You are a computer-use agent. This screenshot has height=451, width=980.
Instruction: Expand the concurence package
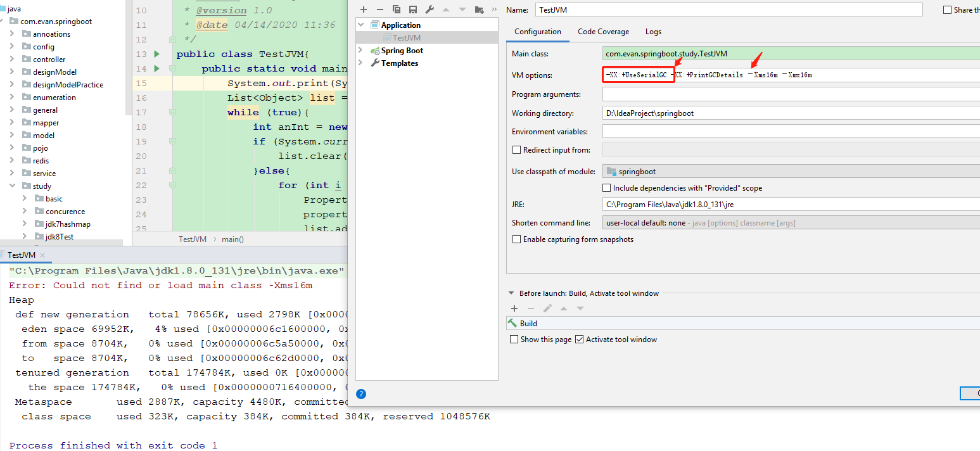[x=25, y=211]
